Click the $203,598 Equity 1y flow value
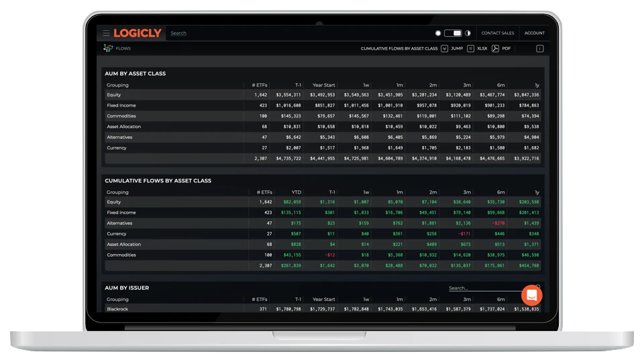 click(x=529, y=202)
